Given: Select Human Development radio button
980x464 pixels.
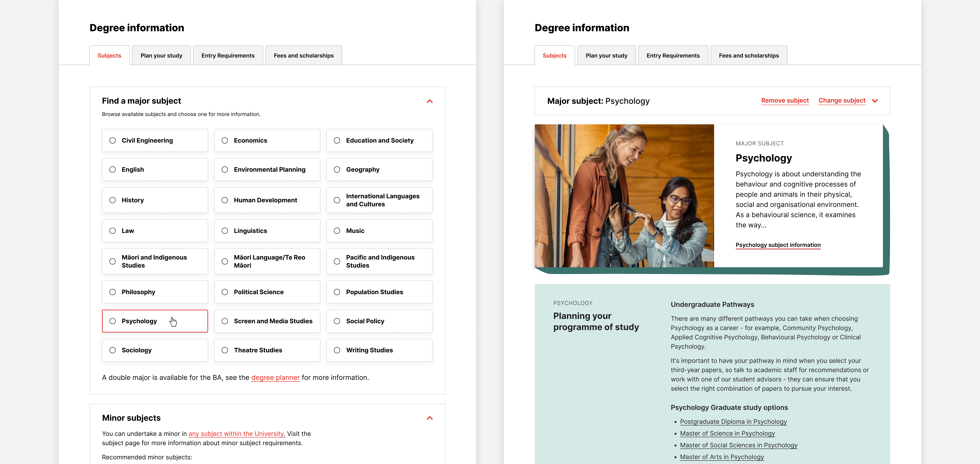Looking at the screenshot, I should point(225,200).
